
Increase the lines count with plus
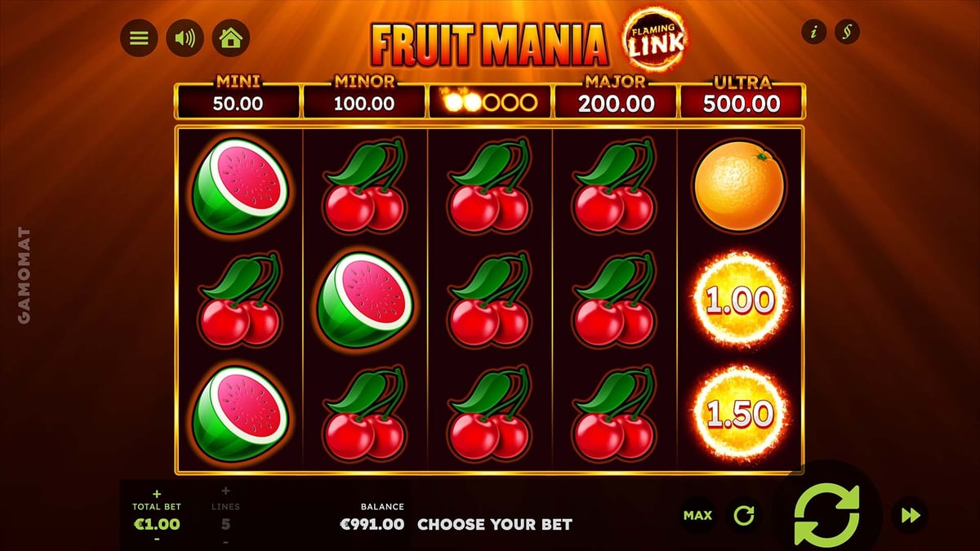[x=225, y=491]
